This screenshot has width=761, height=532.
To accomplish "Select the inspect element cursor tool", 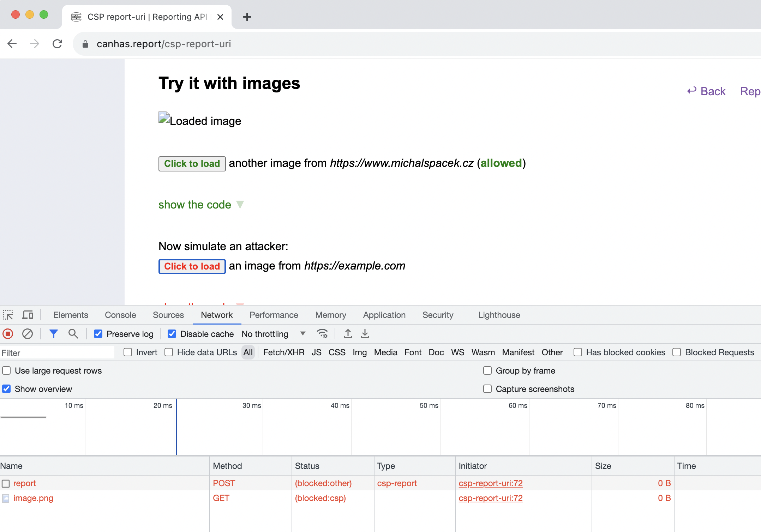I will tap(8, 314).
